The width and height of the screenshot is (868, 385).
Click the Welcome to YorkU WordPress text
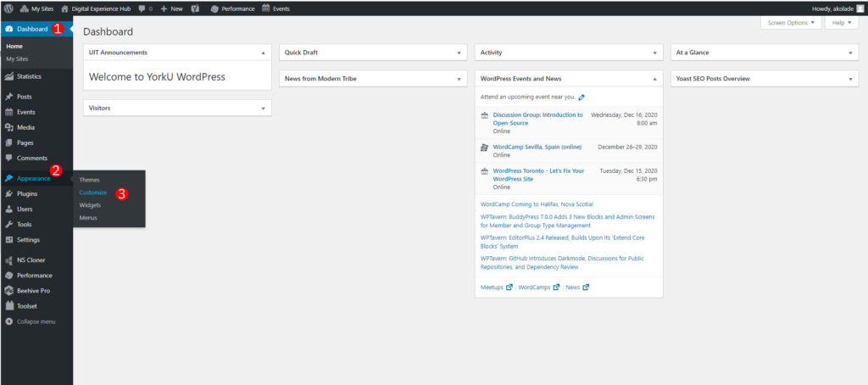pos(157,77)
